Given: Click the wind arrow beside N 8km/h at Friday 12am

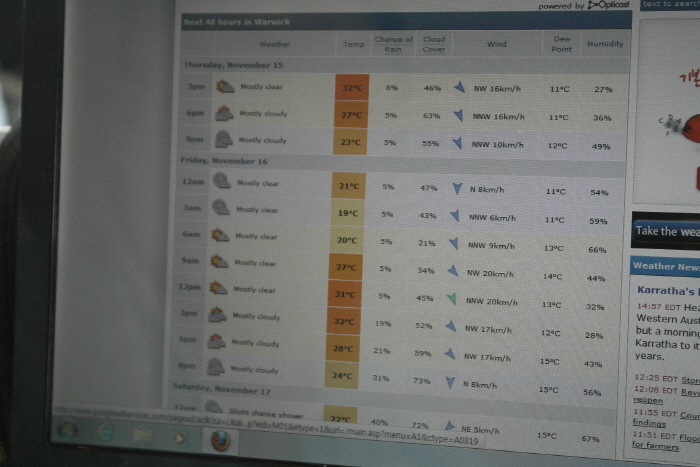Looking at the screenshot, I should pos(457,188).
